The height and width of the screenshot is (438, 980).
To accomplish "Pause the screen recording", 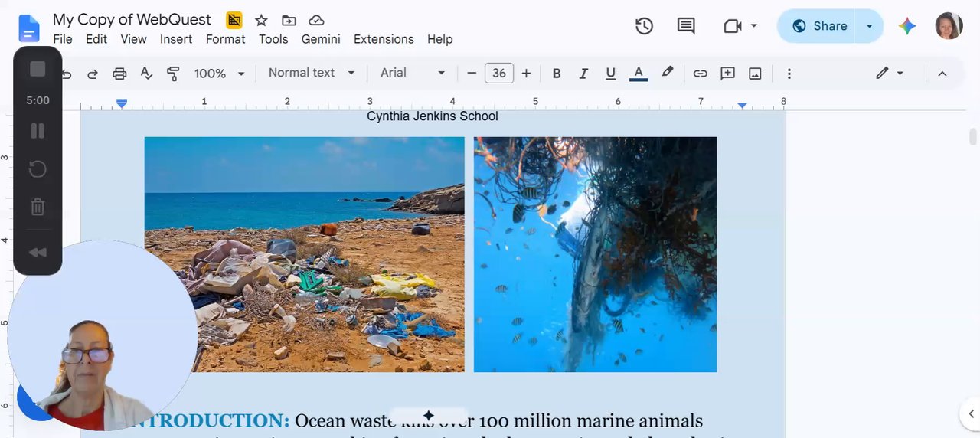I will (x=38, y=131).
